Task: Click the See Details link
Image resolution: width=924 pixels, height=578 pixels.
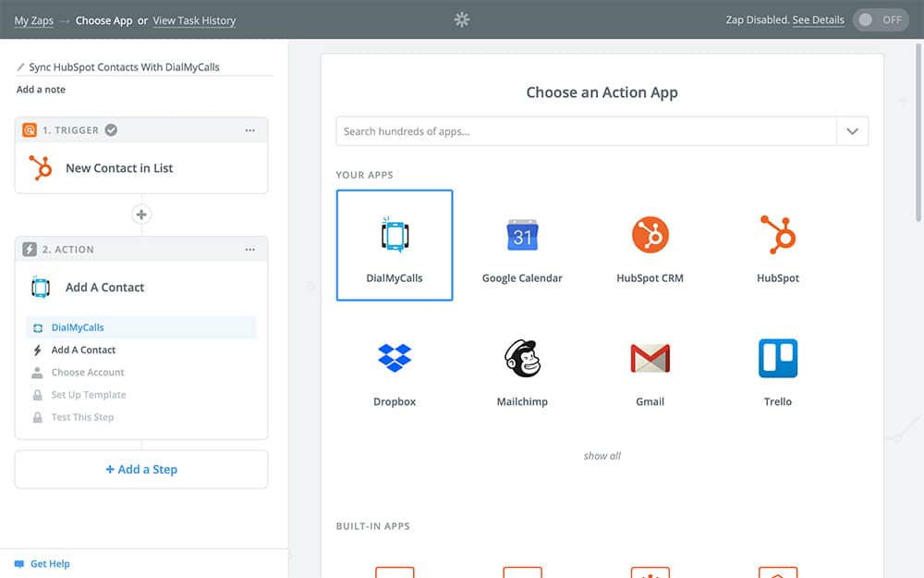Action: click(818, 20)
